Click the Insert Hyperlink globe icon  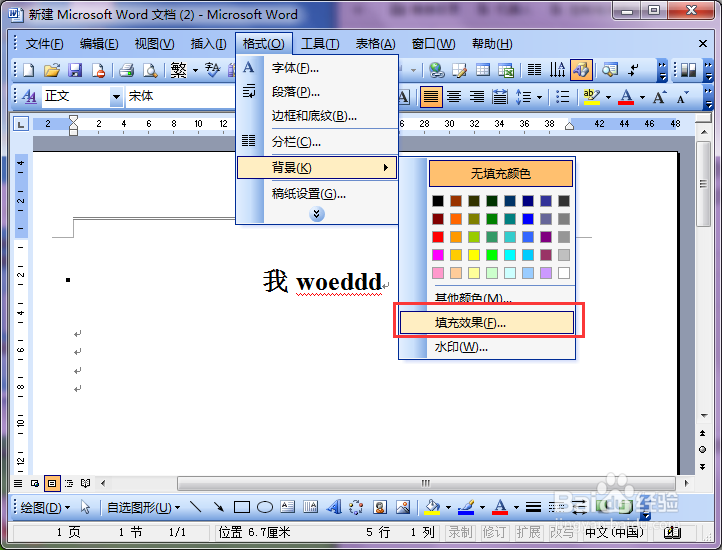(x=437, y=70)
